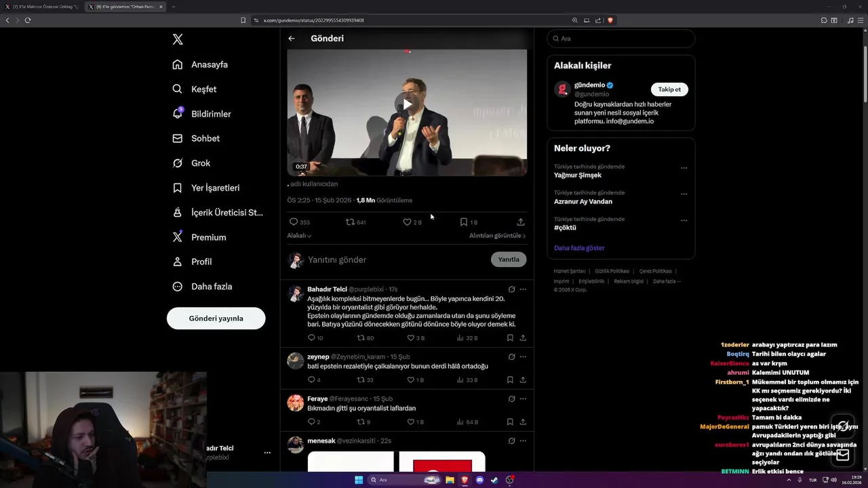Repost icon with 641 count
The image size is (868, 488).
tap(350, 222)
